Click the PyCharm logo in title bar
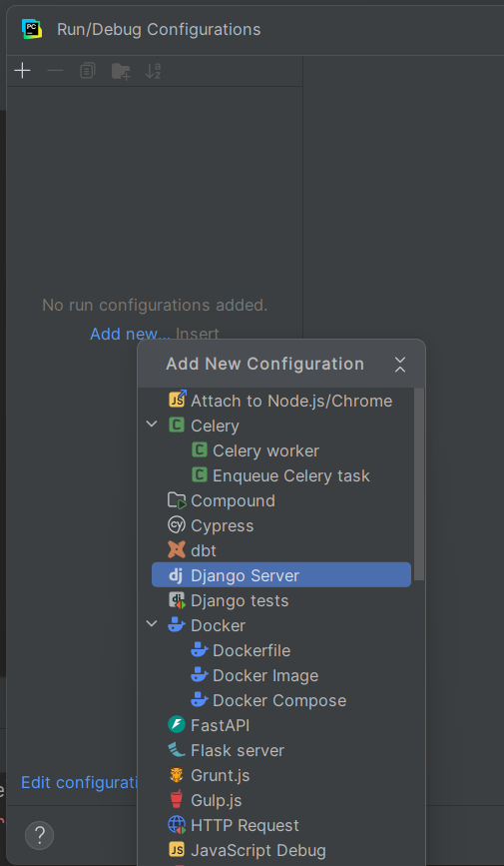The image size is (504, 866). 32,29
